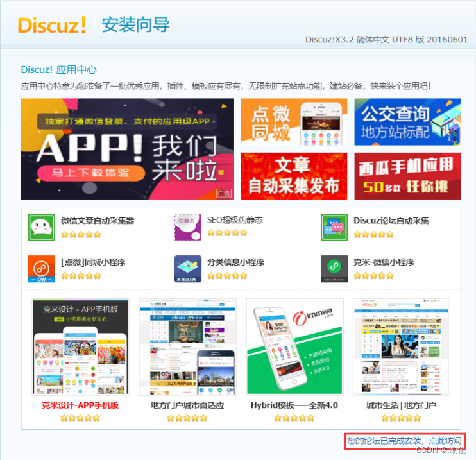
Task: Click the Discuz! logo in header
Action: 52,25
